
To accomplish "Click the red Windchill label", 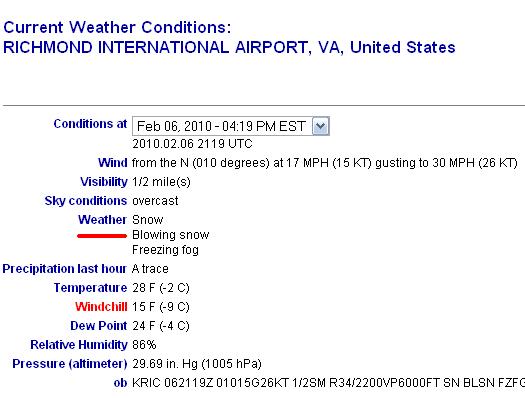I will click(101, 307).
